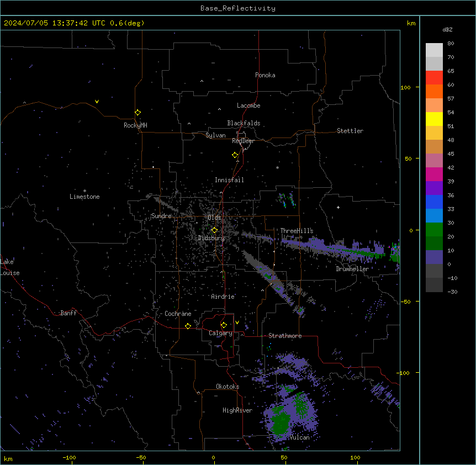Click the asterisk marker east of Innisfail

tap(277, 167)
